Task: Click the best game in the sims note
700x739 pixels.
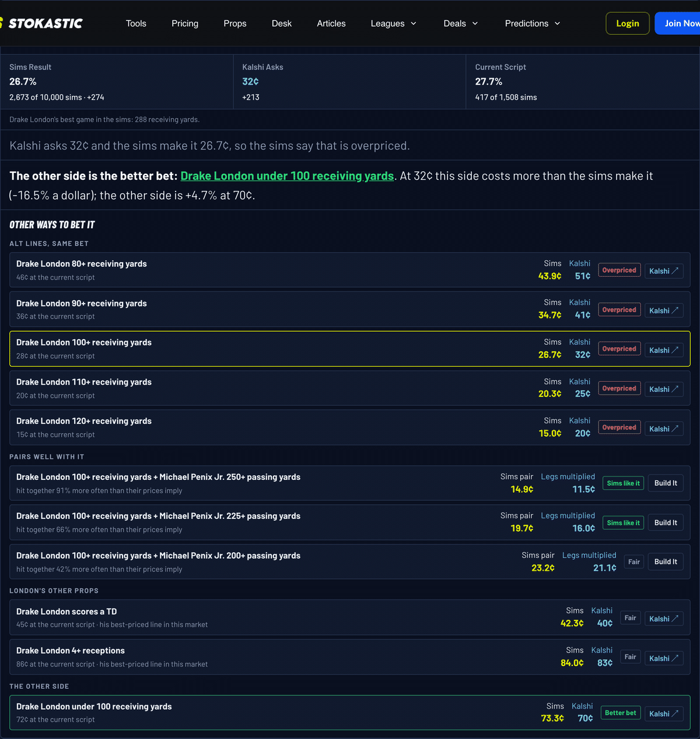Action: 104,120
